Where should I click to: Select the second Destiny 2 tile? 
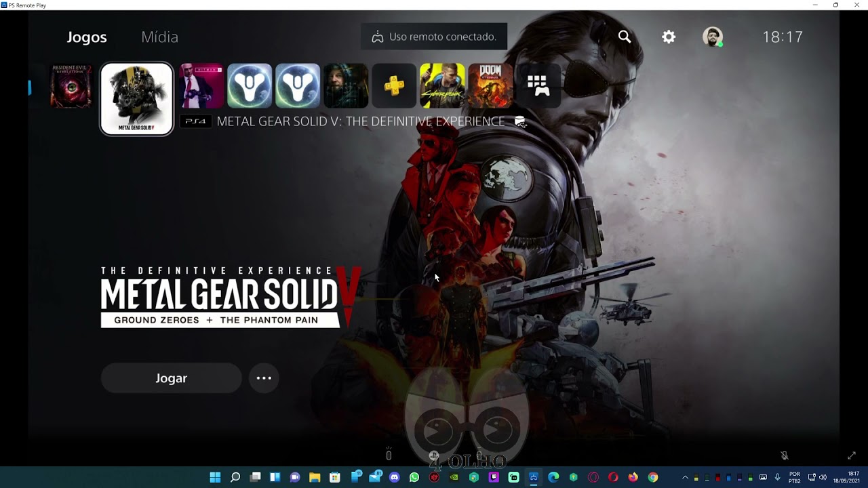(297, 86)
